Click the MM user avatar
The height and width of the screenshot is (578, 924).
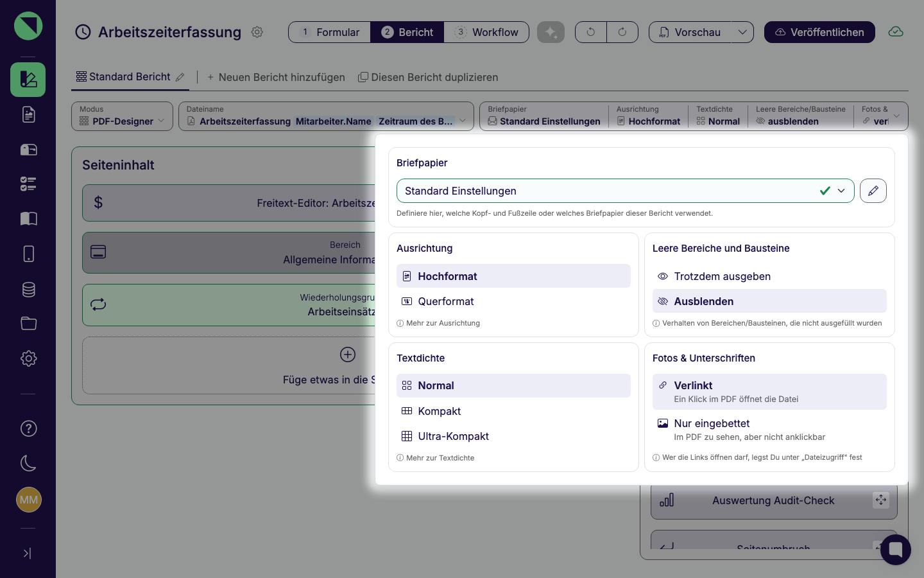click(28, 500)
